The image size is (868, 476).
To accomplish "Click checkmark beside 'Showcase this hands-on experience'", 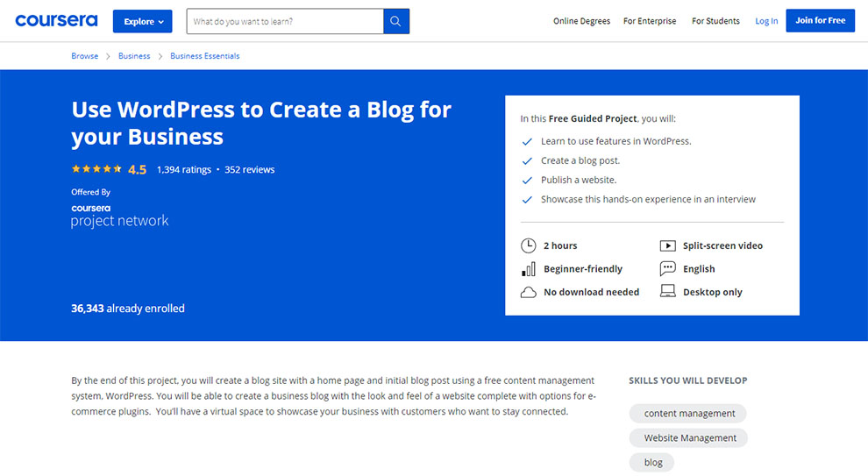I will coord(527,200).
